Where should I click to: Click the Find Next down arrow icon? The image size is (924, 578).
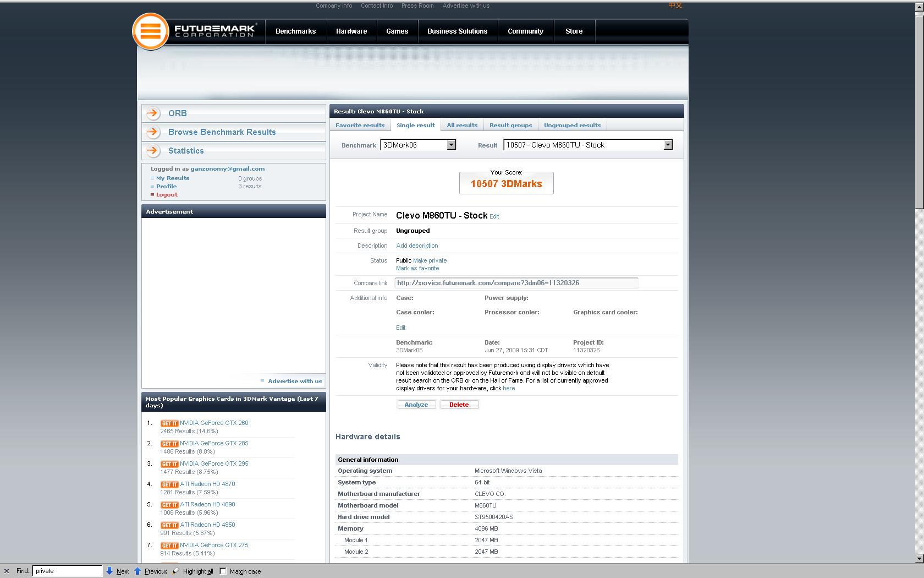coord(109,571)
